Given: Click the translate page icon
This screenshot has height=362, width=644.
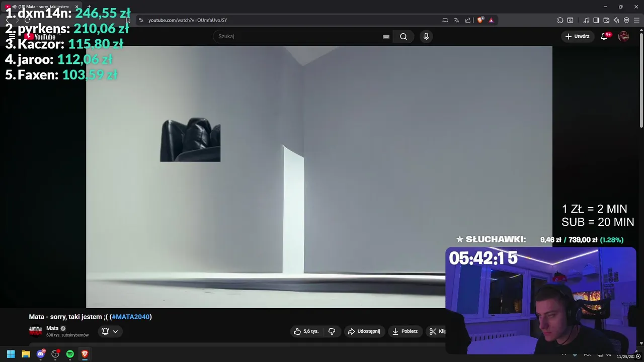Looking at the screenshot, I should (x=456, y=20).
